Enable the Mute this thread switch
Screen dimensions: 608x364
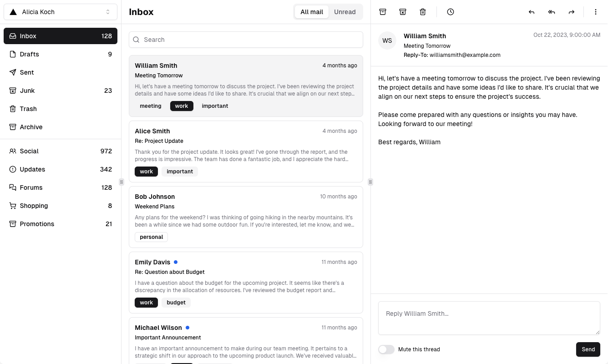(x=386, y=349)
